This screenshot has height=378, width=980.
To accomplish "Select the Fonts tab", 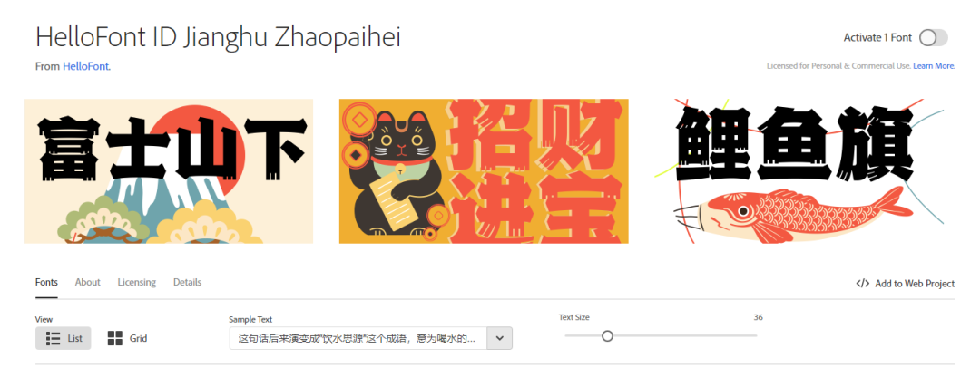I will tap(47, 283).
